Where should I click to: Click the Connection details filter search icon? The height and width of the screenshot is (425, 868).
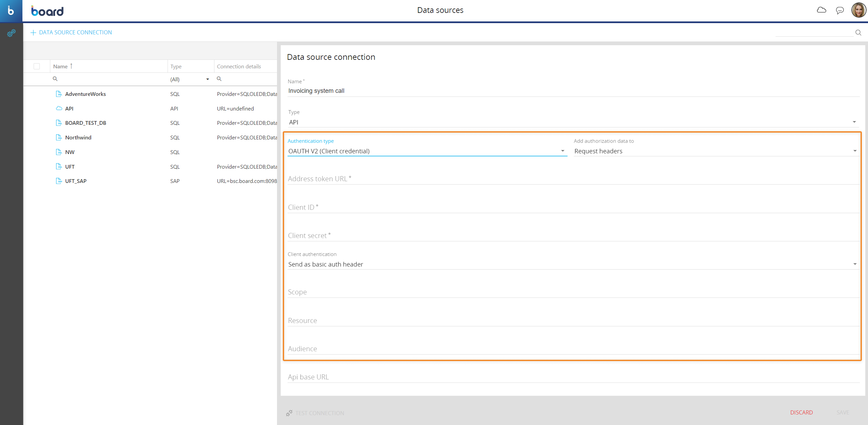coord(219,79)
